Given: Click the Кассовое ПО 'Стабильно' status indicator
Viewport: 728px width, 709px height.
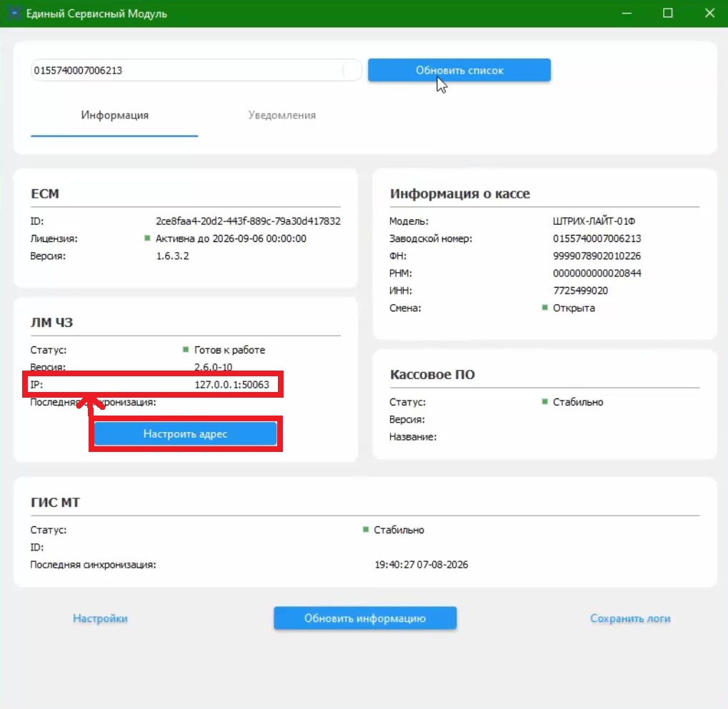Looking at the screenshot, I should pyautogui.click(x=544, y=401).
